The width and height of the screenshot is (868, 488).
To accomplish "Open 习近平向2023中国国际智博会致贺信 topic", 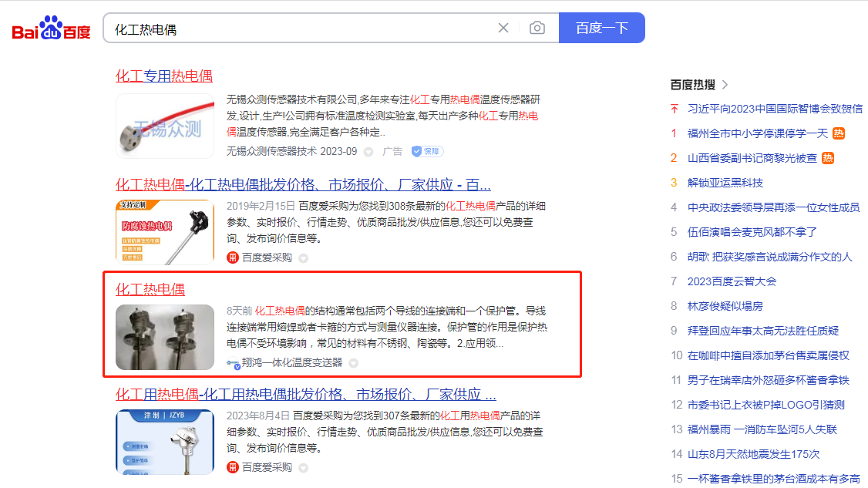I will tap(775, 109).
